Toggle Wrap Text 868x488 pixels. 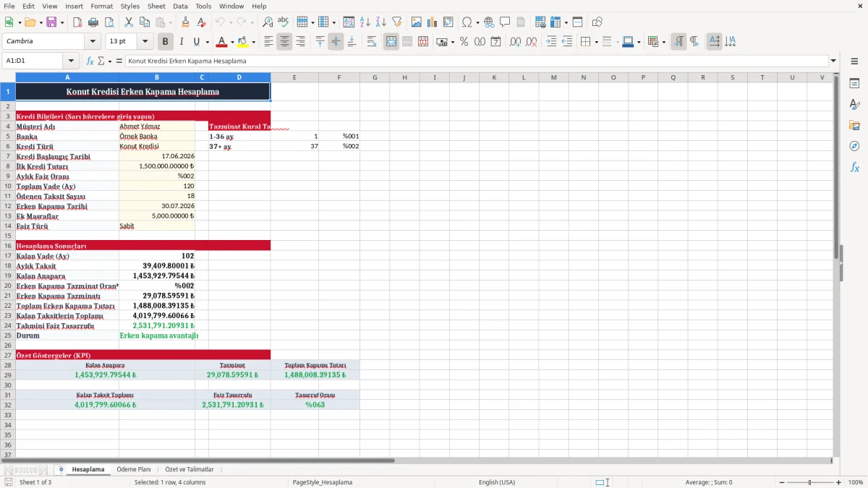372,42
